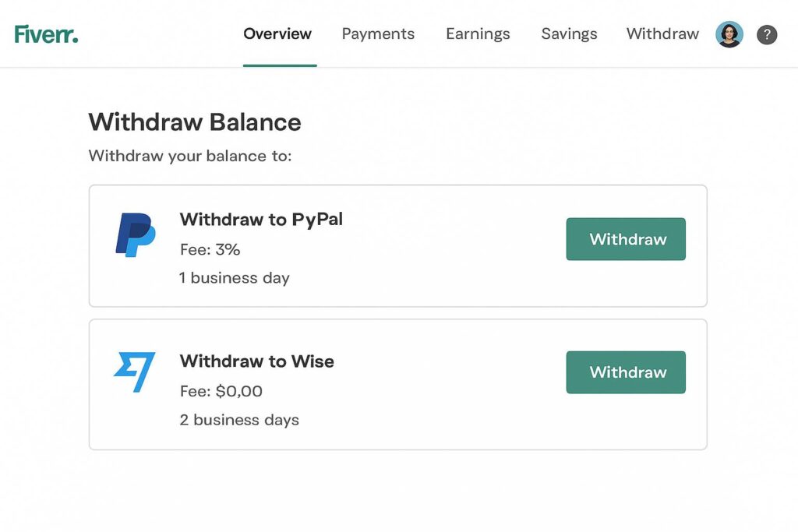
Task: Open the user profile avatar
Action: tap(729, 34)
